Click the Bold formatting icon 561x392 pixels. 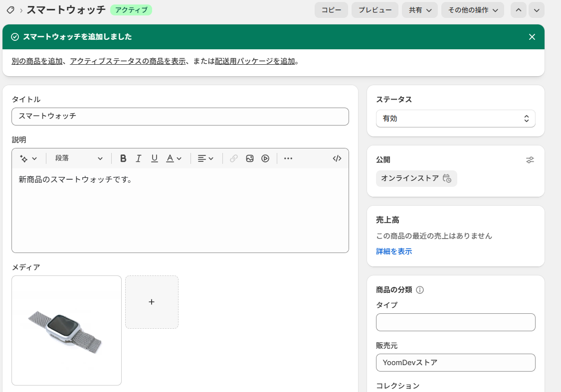pos(123,158)
